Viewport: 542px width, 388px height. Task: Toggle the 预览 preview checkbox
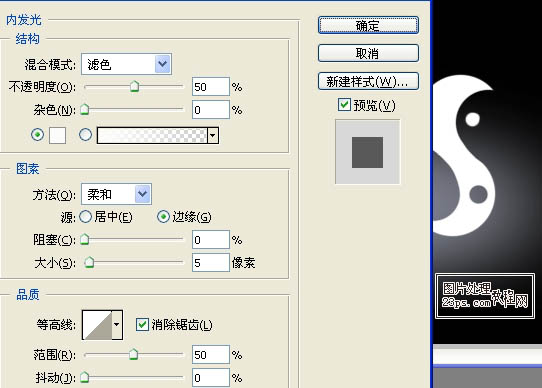click(x=344, y=105)
